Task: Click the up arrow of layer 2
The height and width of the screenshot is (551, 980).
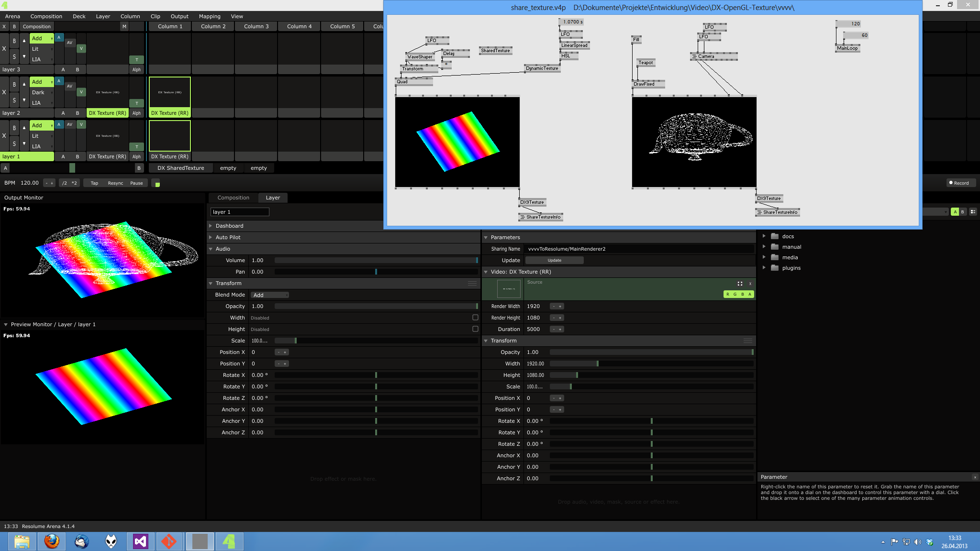Action: [24, 84]
